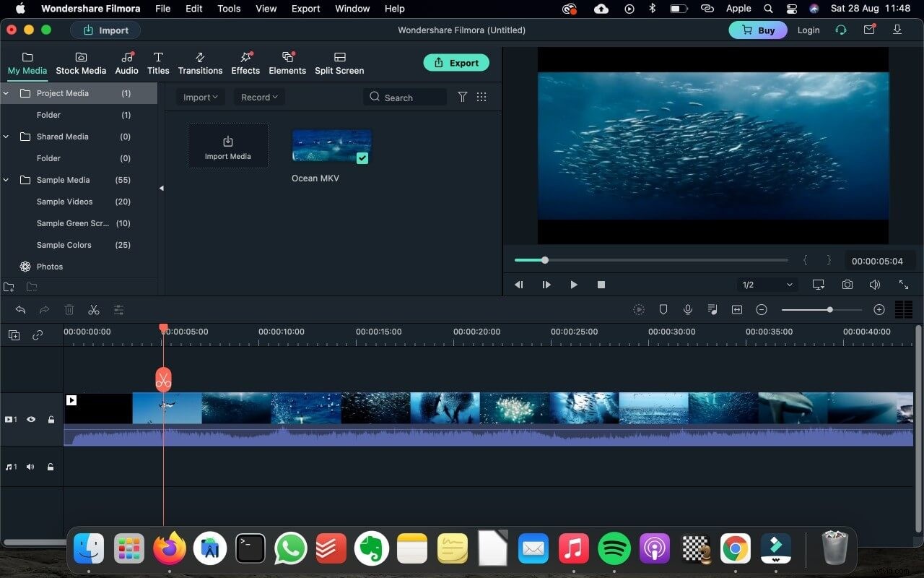Adjust the timeline zoom slider
Image resolution: width=924 pixels, height=578 pixels.
tap(829, 309)
